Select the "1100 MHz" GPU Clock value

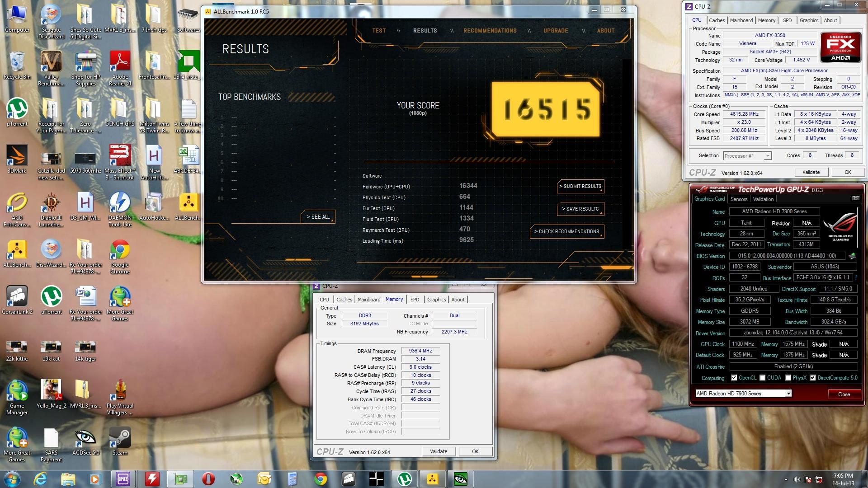coord(743,344)
